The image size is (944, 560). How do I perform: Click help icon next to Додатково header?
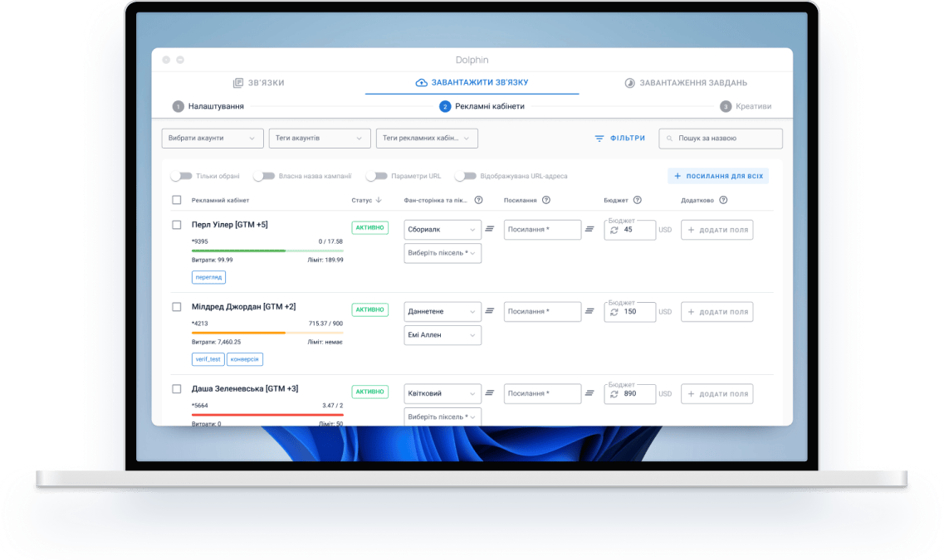point(723,200)
